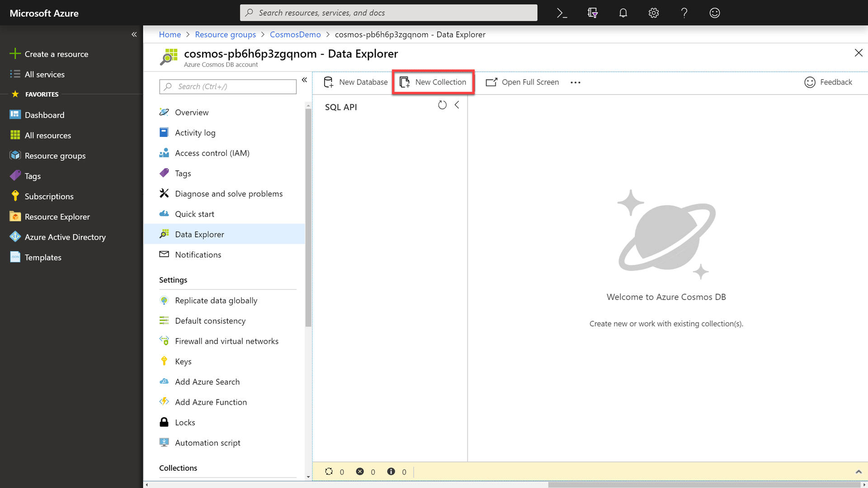Click the collapse panel arrow icon
The height and width of the screenshot is (488, 868).
pyautogui.click(x=457, y=105)
